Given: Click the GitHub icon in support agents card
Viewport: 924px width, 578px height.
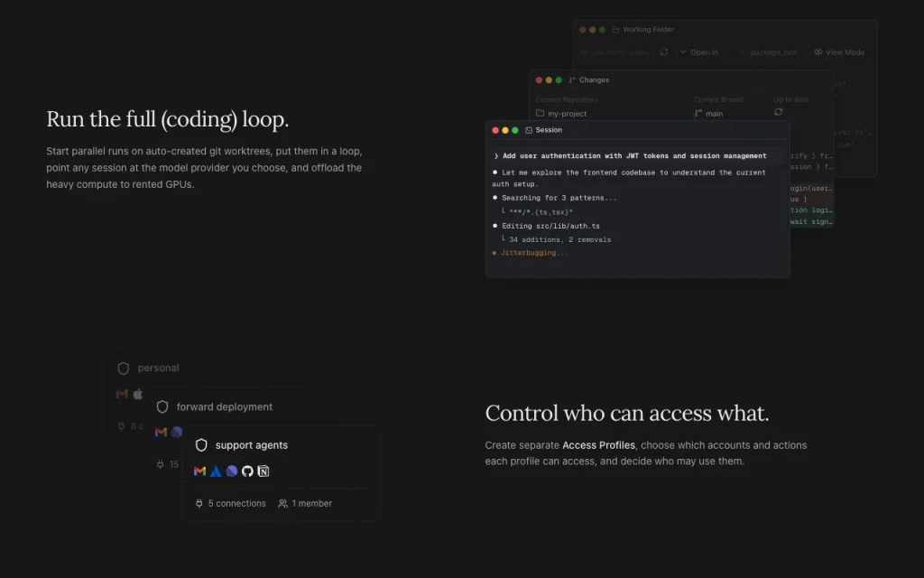Looking at the screenshot, I should (x=247, y=471).
